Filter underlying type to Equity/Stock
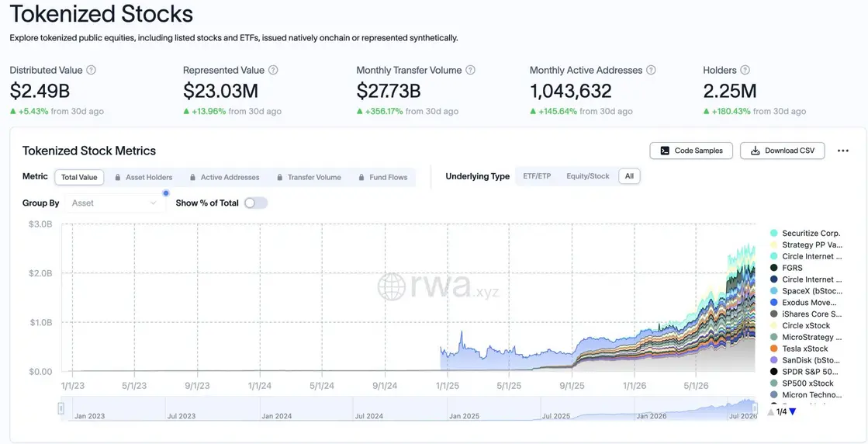 588,176
